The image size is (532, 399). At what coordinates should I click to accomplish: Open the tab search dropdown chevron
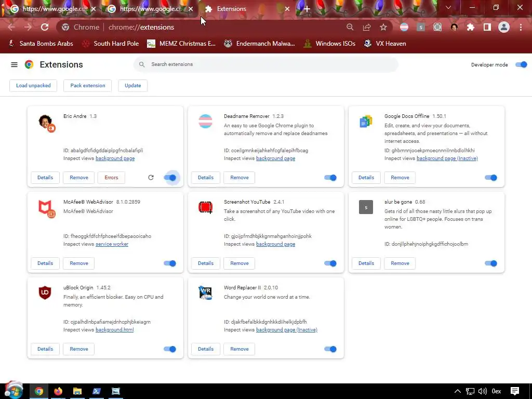click(448, 7)
